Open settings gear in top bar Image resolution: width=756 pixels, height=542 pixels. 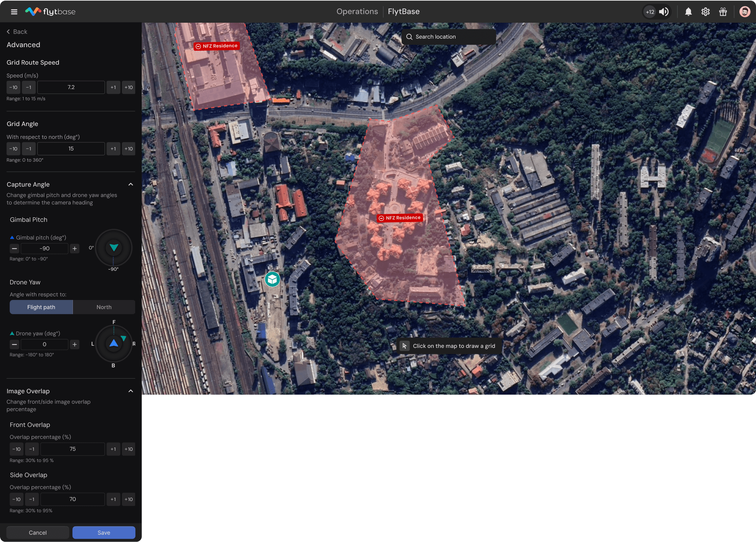(706, 12)
